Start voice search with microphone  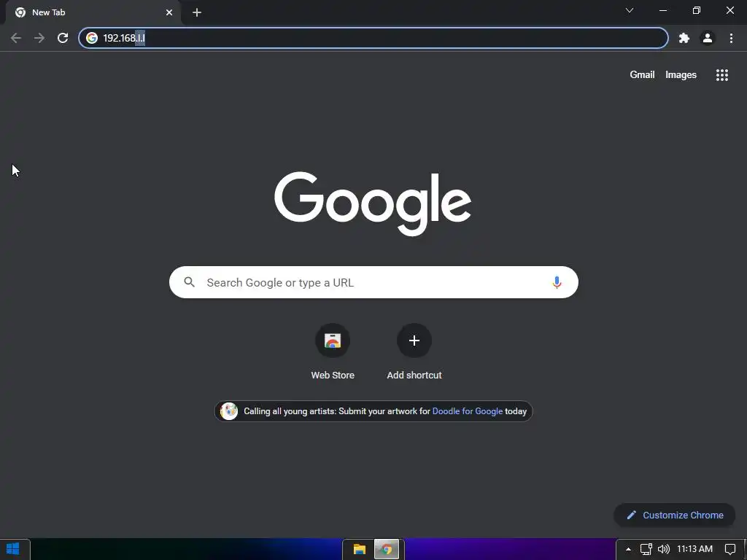(557, 282)
